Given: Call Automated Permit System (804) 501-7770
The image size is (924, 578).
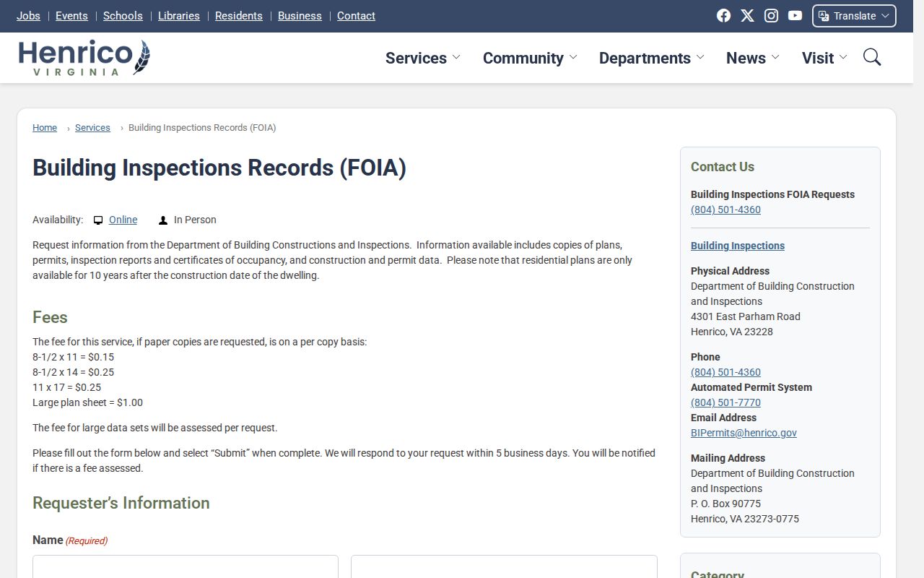Looking at the screenshot, I should (725, 402).
